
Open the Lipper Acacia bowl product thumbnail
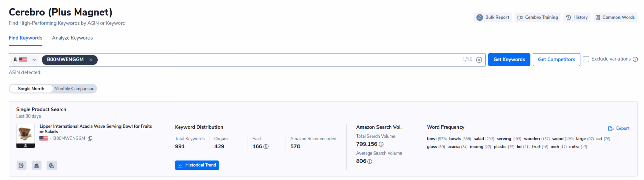(26, 136)
